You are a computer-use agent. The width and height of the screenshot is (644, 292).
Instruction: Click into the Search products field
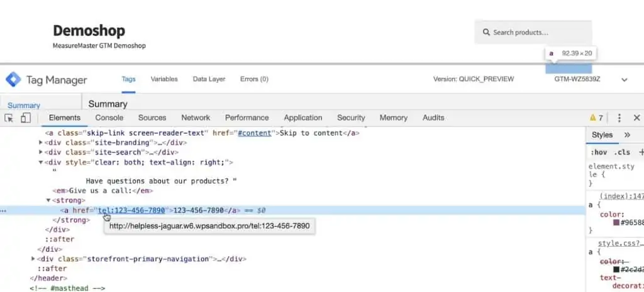point(533,33)
